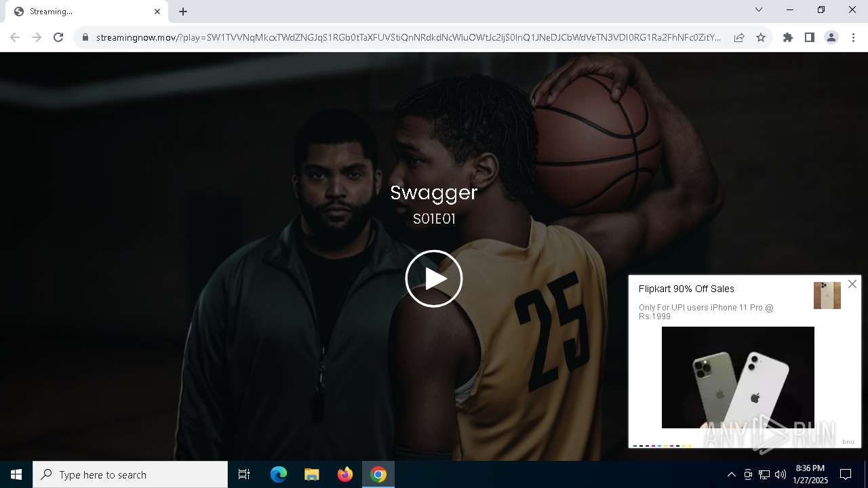Open Task View on taskbar

pyautogui.click(x=244, y=474)
